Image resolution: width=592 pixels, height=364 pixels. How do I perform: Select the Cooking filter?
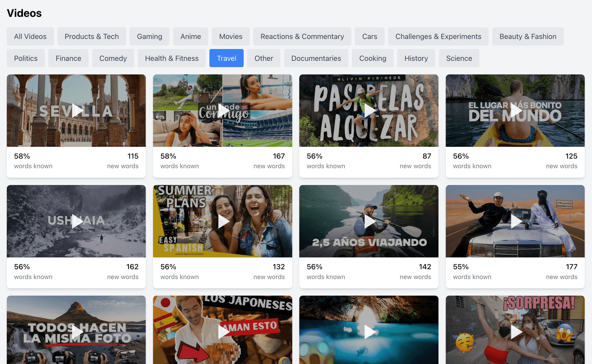click(x=373, y=58)
